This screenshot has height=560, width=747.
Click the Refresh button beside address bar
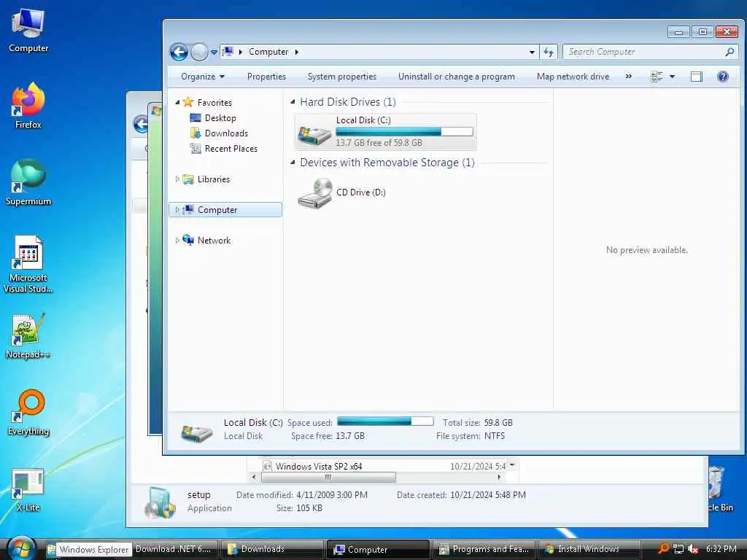[x=549, y=52]
